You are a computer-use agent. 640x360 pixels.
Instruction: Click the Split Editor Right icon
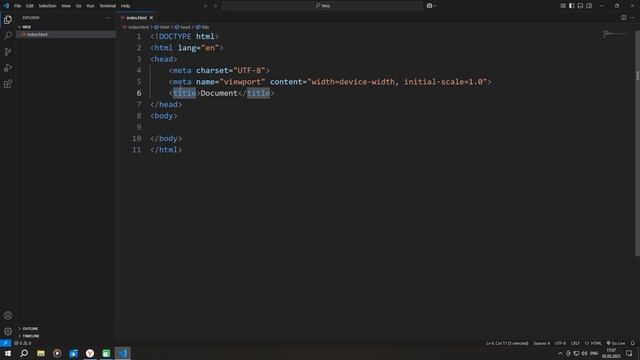(x=624, y=18)
